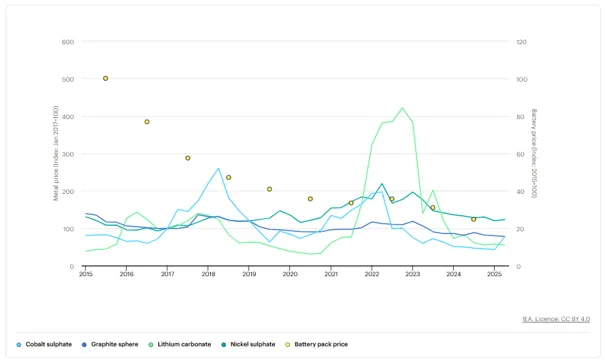Select the 2020 battery pack price dot
The image size is (605, 364).
(x=310, y=199)
